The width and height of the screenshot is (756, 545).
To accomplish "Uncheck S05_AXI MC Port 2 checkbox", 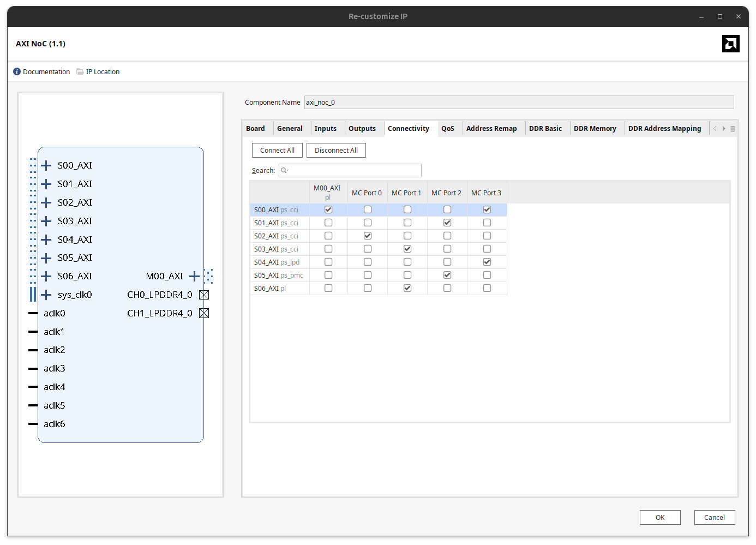I will [x=447, y=275].
